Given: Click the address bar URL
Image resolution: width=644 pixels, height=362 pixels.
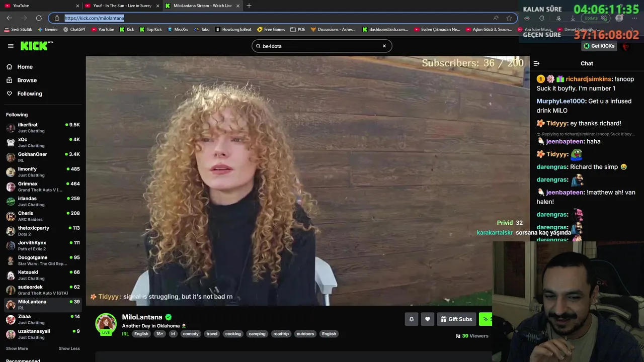Looking at the screenshot, I should coord(94,18).
